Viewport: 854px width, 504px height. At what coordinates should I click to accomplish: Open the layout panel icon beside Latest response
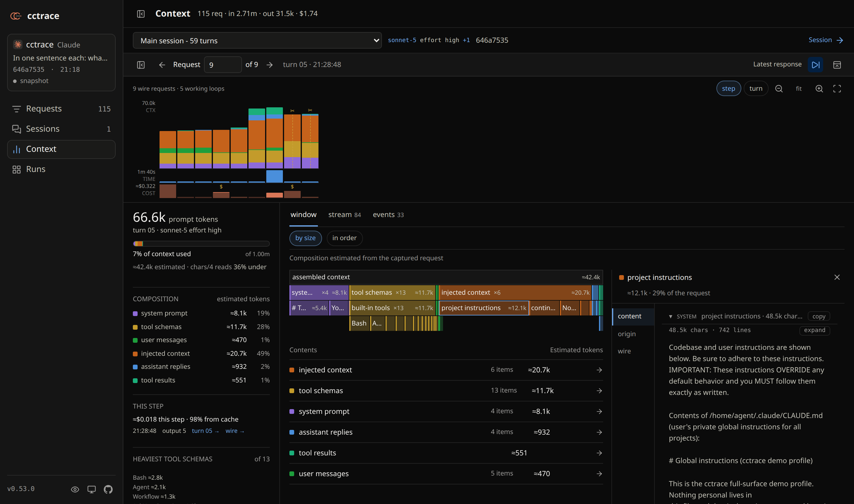pyautogui.click(x=837, y=65)
